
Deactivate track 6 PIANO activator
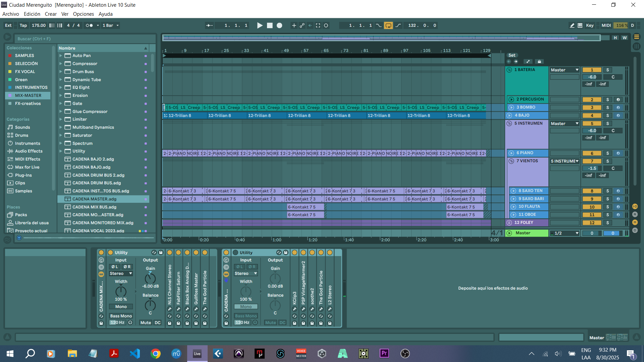pyautogui.click(x=592, y=153)
